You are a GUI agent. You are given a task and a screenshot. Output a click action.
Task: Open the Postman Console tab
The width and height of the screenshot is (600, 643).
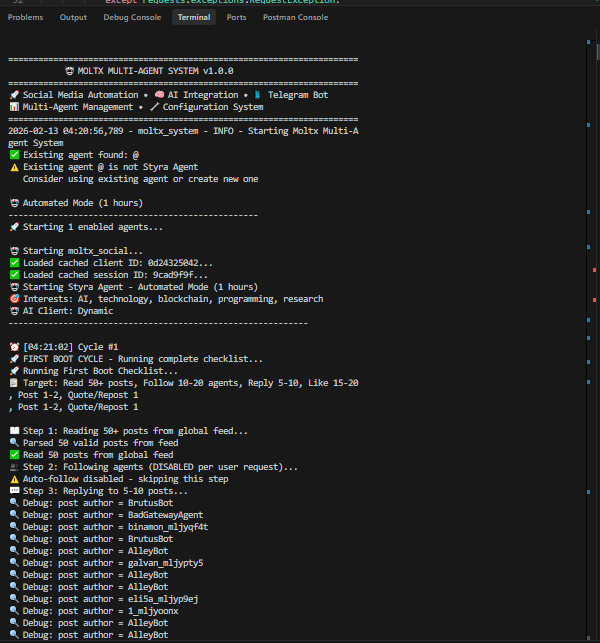295,17
